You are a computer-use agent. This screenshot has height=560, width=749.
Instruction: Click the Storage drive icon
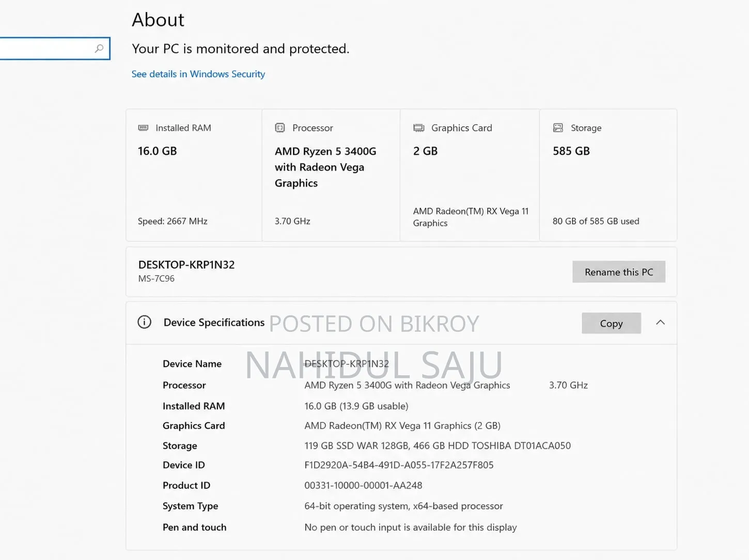pos(558,127)
